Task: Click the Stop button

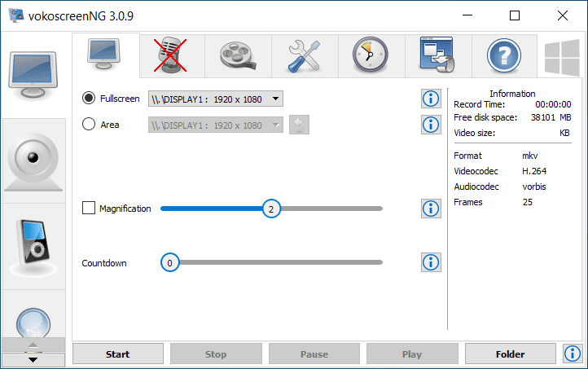Action: click(x=216, y=354)
